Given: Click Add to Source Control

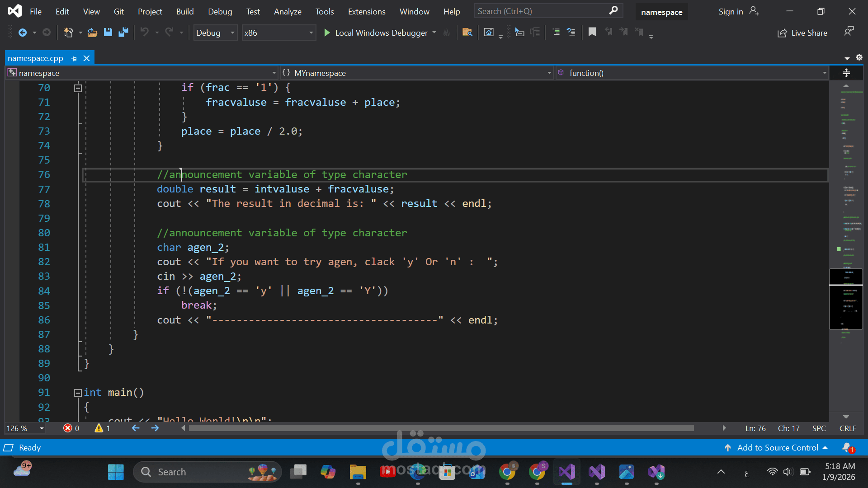Looking at the screenshot, I should 777,448.
